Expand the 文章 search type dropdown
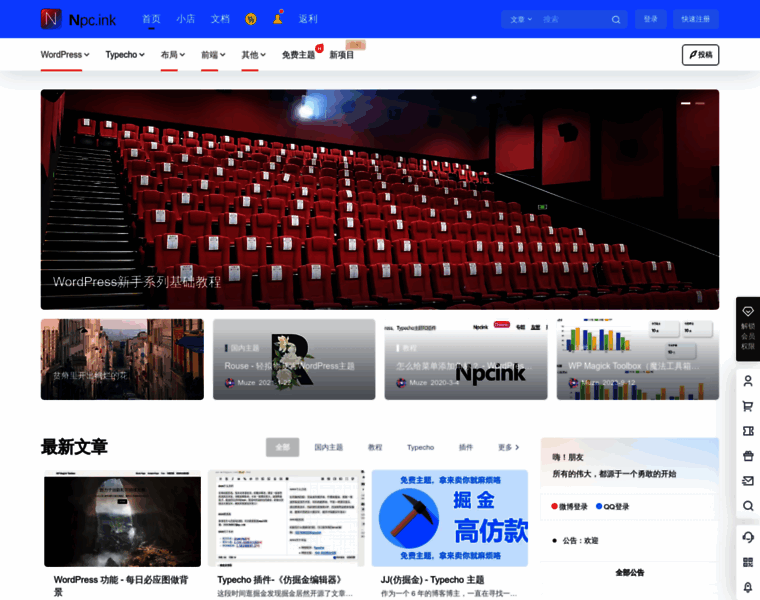 tap(521, 19)
